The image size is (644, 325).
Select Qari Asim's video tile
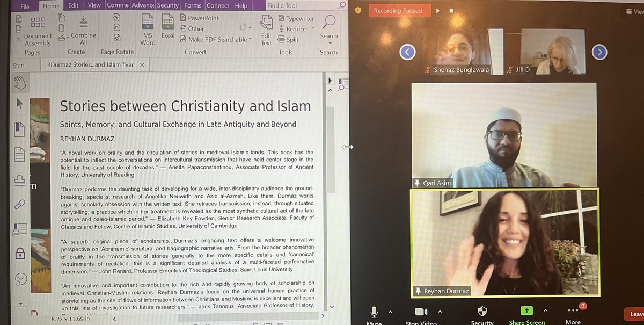click(503, 134)
